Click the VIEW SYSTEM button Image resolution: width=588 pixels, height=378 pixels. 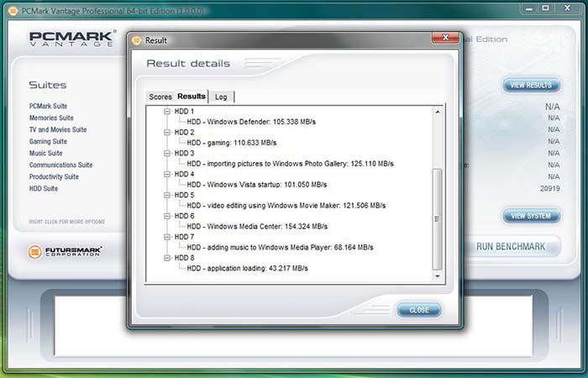[531, 216]
